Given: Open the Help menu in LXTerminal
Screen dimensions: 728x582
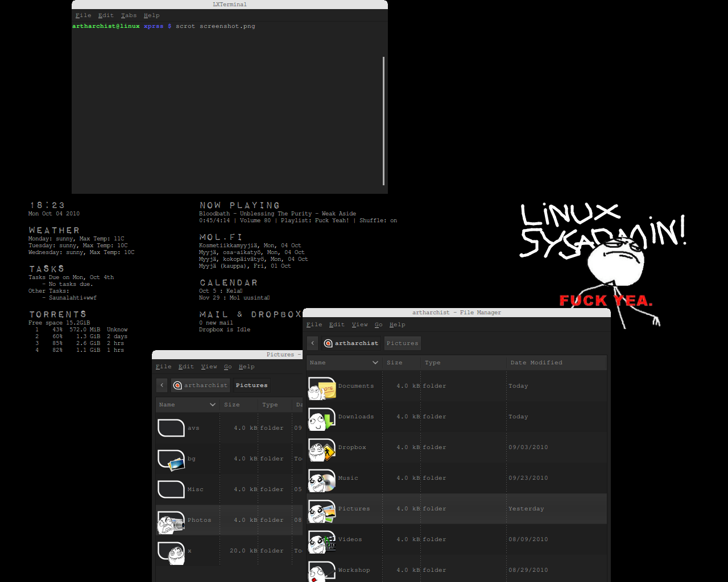Looking at the screenshot, I should [x=151, y=15].
